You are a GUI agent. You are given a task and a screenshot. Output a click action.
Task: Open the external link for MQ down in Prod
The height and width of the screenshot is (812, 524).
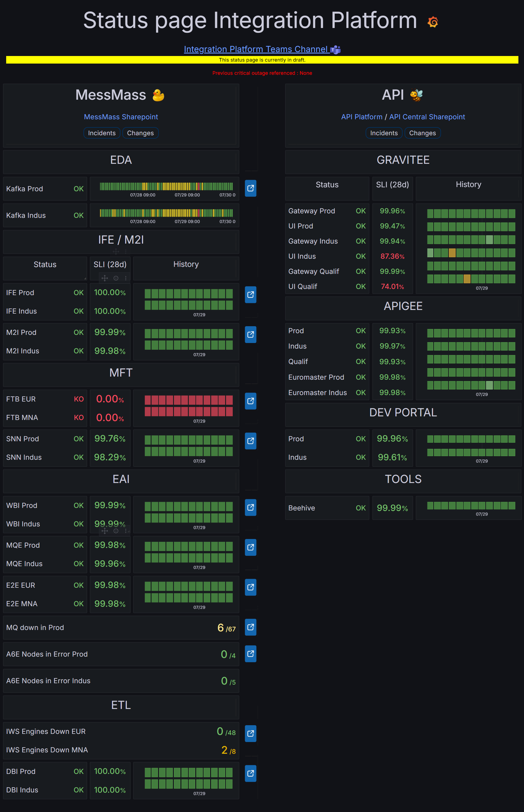pos(250,627)
